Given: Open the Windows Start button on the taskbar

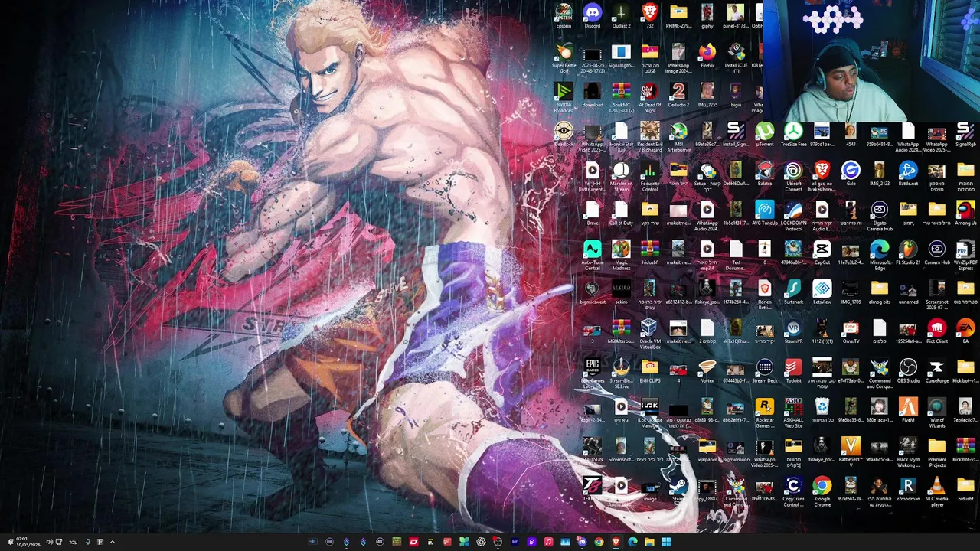Looking at the screenshot, I should click(x=666, y=542).
